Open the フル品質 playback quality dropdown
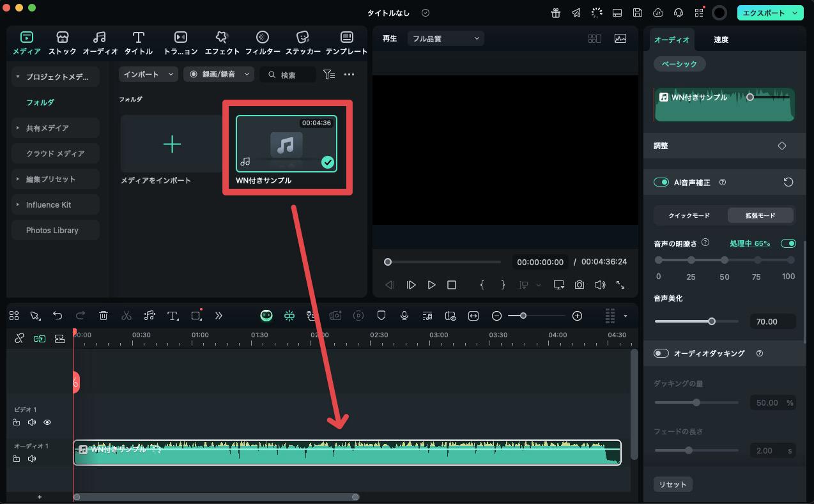814x504 pixels. 445,39
